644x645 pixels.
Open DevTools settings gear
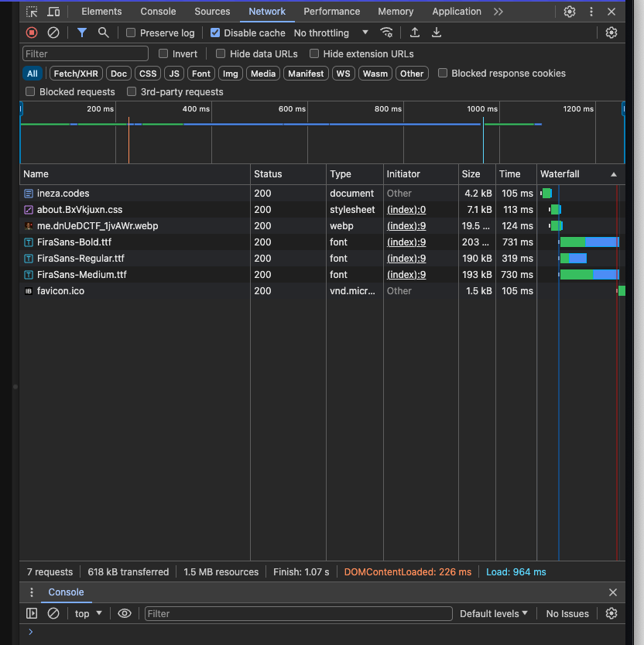click(x=570, y=12)
